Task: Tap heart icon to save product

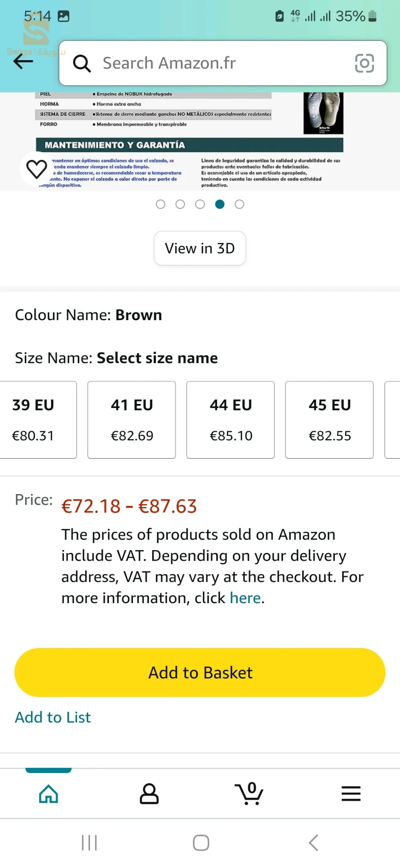Action: (36, 169)
